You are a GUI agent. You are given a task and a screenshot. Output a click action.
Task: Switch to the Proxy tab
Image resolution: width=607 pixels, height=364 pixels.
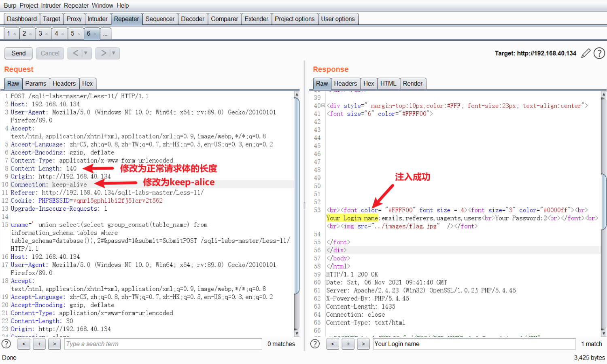coord(74,19)
